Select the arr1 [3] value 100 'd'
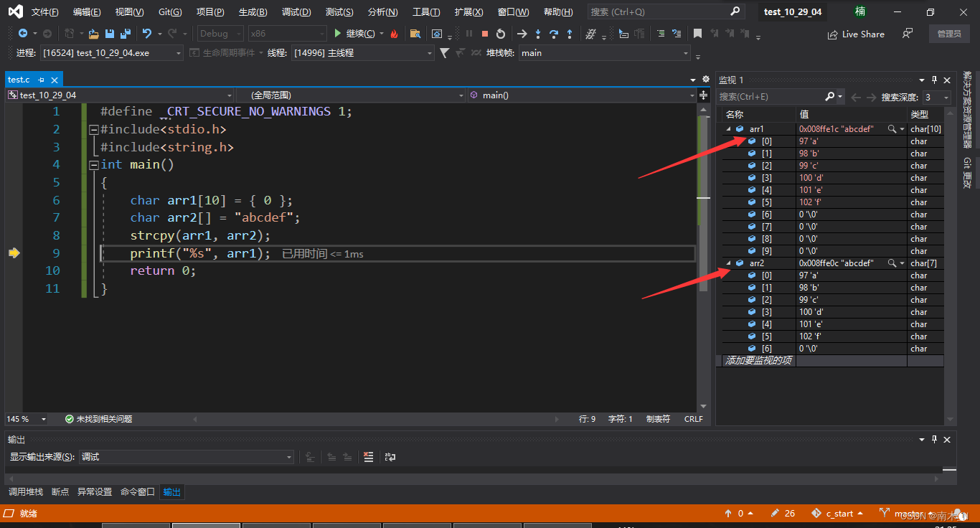This screenshot has width=980, height=528. click(852, 178)
